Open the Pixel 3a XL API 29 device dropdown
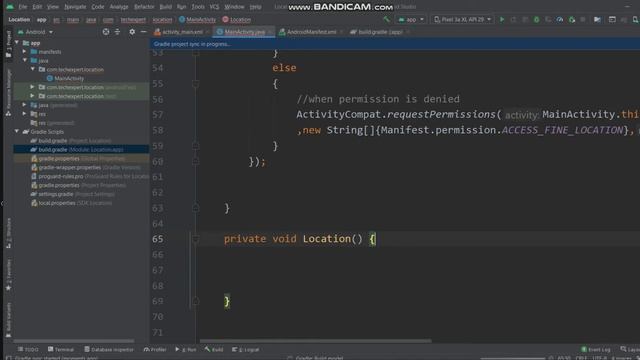640x360 pixels. point(462,20)
